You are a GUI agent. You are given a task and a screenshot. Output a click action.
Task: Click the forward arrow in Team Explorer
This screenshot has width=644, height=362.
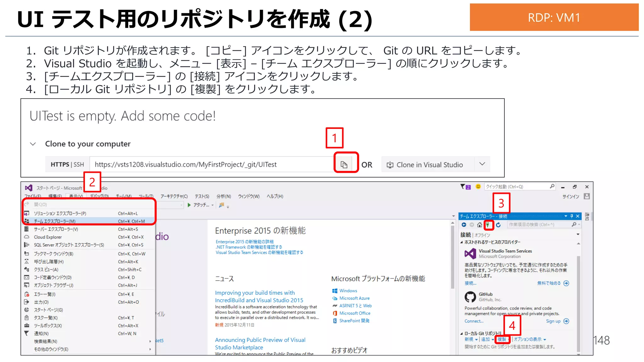pyautogui.click(x=472, y=225)
